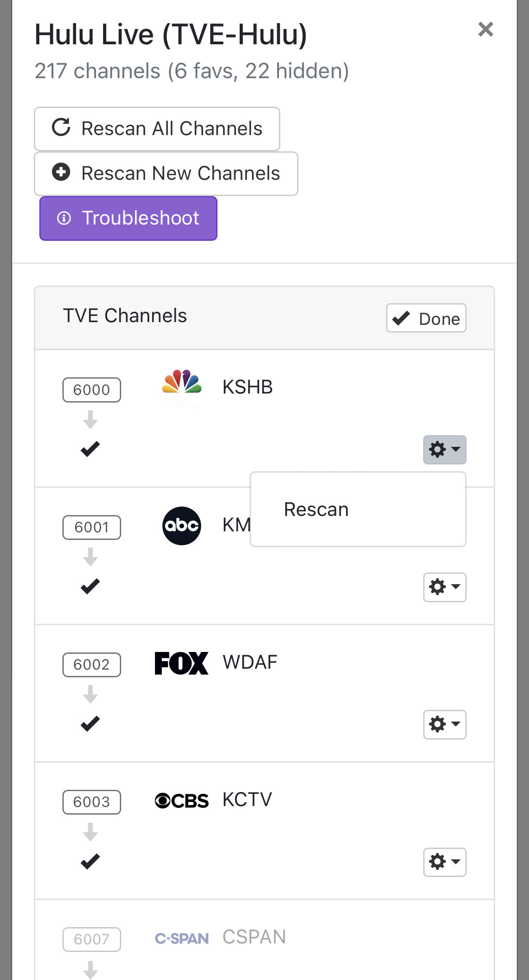The width and height of the screenshot is (529, 980).
Task: Click the down arrow under channel 6000
Action: [90, 419]
